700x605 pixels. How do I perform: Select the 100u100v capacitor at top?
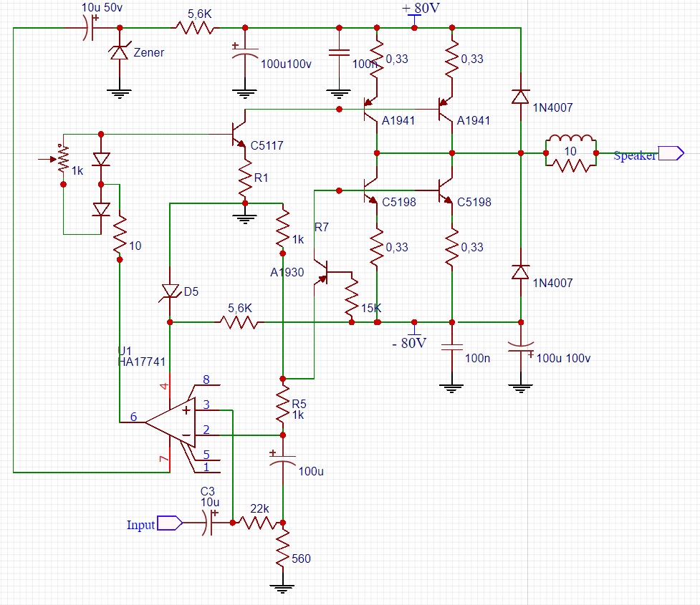point(245,57)
